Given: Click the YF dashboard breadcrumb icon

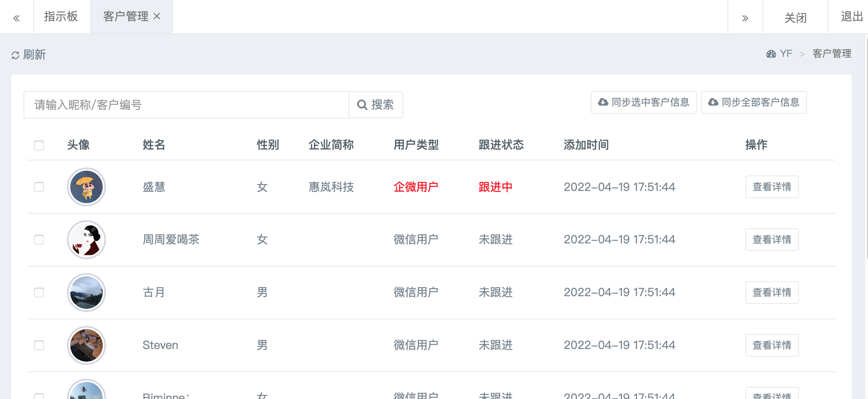Looking at the screenshot, I should pyautogui.click(x=771, y=54).
